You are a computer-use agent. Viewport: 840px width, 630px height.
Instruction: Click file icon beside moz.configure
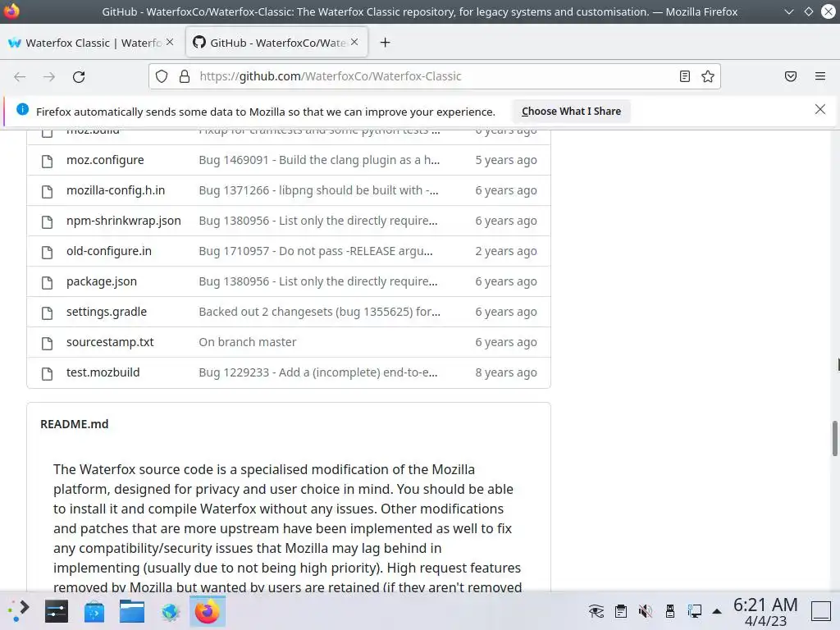47,162
